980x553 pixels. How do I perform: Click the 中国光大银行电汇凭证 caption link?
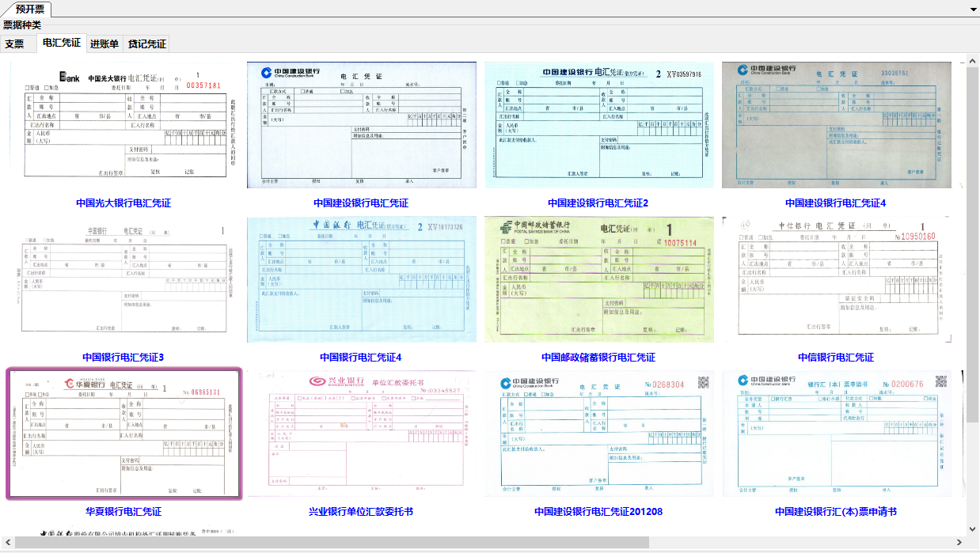(x=123, y=203)
